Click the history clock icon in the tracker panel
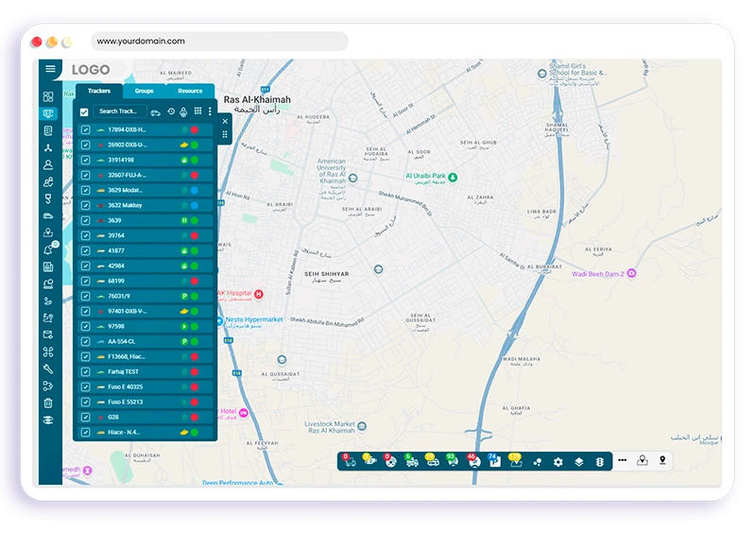Image resolution: width=756 pixels, height=548 pixels. 171,111
